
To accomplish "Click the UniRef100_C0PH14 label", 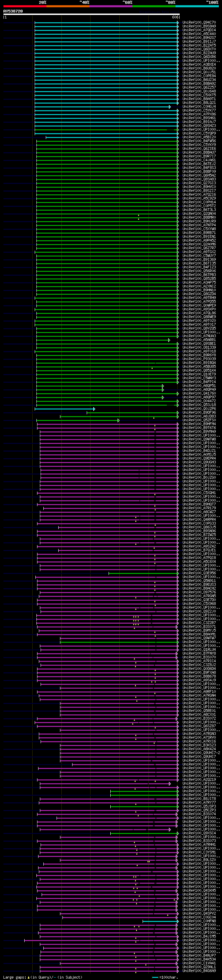I will 199,202.
